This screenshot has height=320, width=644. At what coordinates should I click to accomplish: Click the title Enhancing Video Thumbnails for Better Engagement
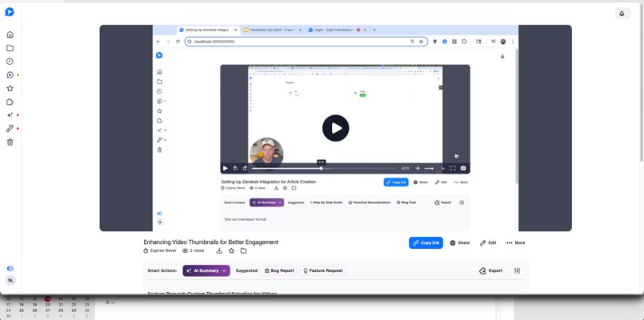210,242
